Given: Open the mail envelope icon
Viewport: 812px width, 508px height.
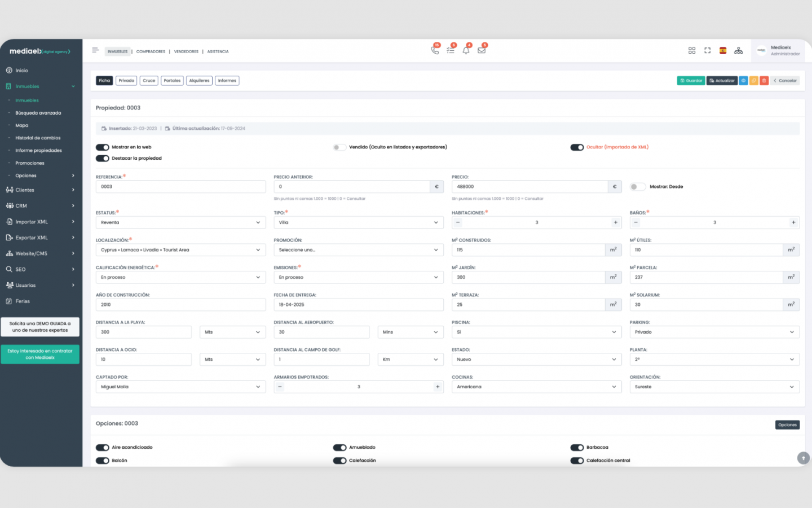Looking at the screenshot, I should pyautogui.click(x=482, y=50).
